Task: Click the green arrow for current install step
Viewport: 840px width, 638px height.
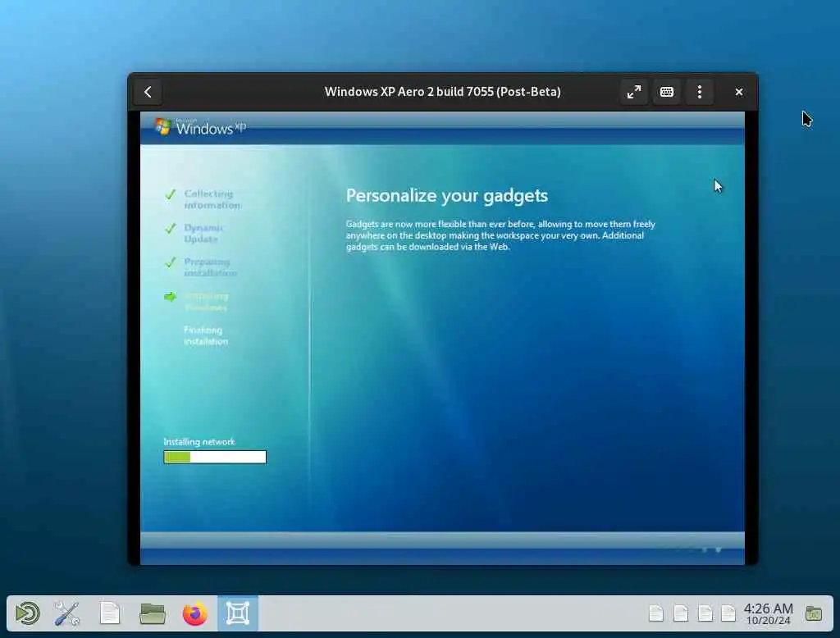Action: click(171, 296)
